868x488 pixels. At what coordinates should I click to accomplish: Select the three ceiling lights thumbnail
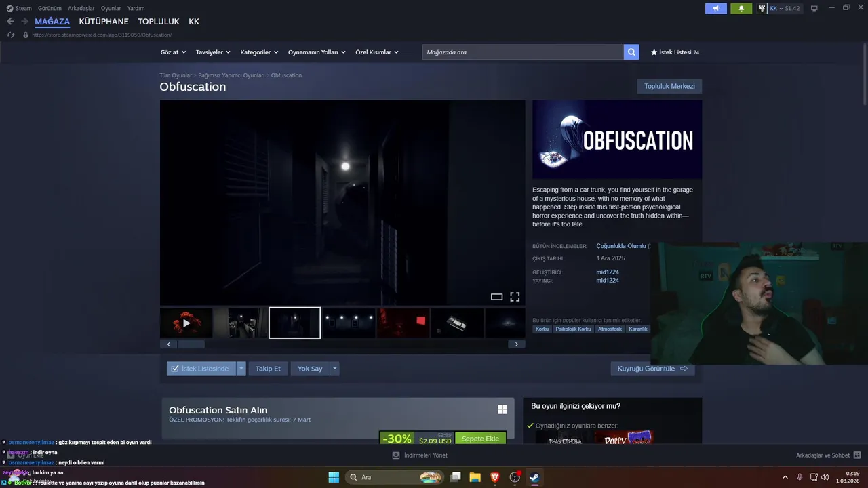349,323
